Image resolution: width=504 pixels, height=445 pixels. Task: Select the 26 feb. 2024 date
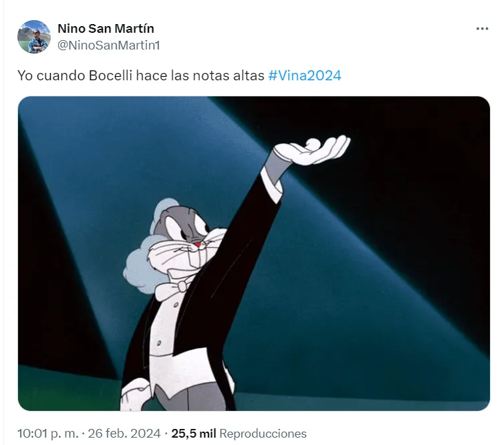point(124,434)
